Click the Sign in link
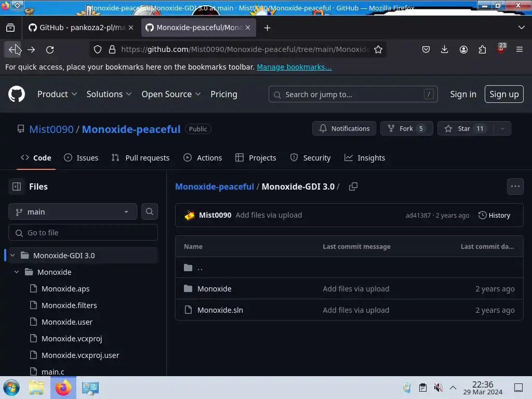532x399 pixels. tap(463, 94)
